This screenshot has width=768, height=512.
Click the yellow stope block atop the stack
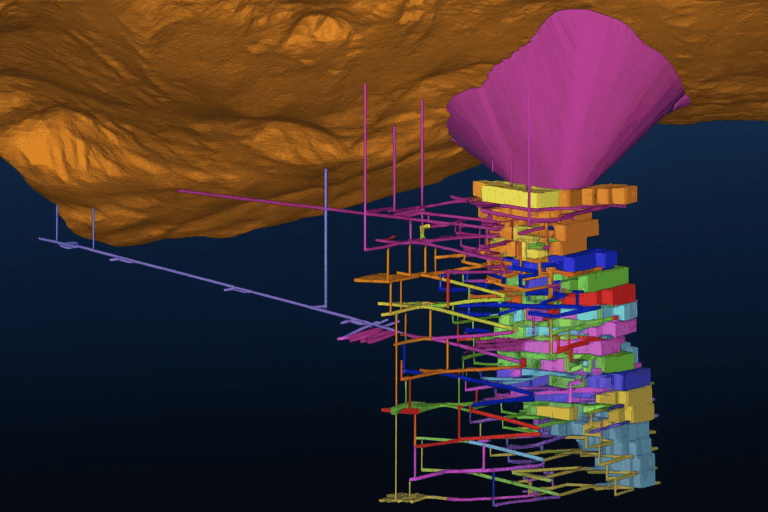coord(518,194)
